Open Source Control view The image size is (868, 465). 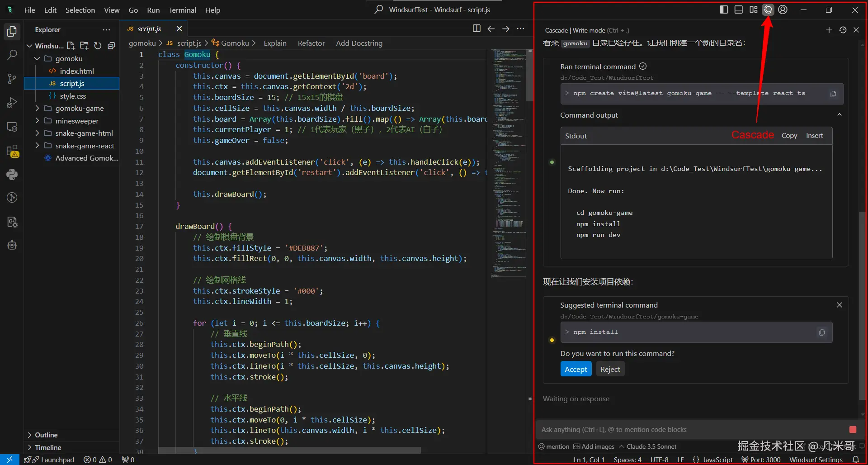(12, 79)
